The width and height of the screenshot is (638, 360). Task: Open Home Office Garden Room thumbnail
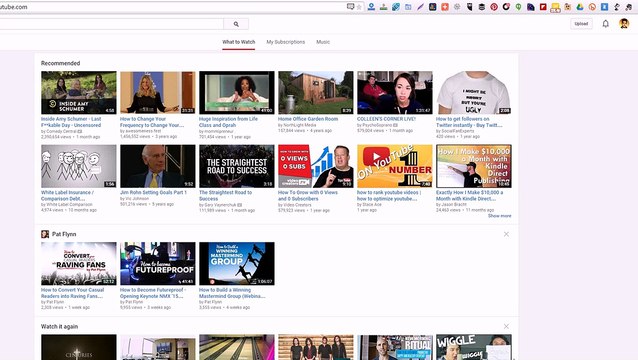316,93
